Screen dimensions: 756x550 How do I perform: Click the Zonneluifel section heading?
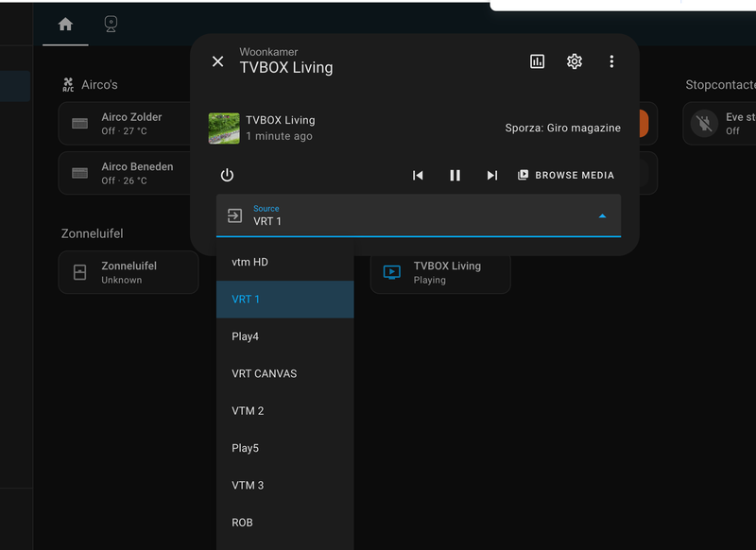(x=92, y=233)
